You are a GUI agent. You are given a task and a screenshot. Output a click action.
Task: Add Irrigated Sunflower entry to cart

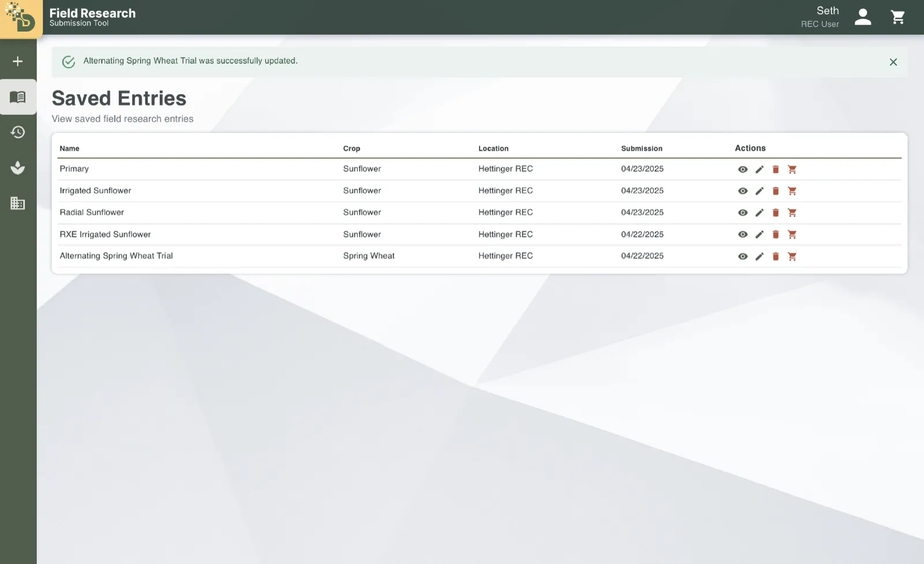pos(792,191)
